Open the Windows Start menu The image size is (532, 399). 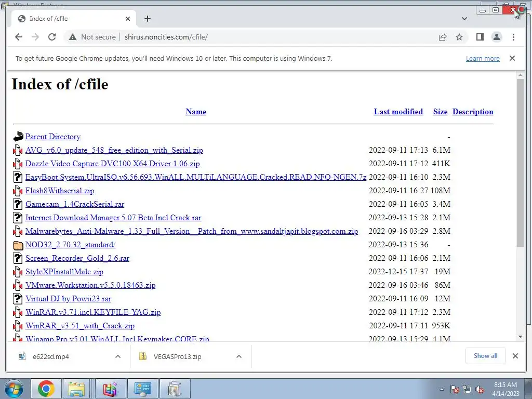[14, 389]
